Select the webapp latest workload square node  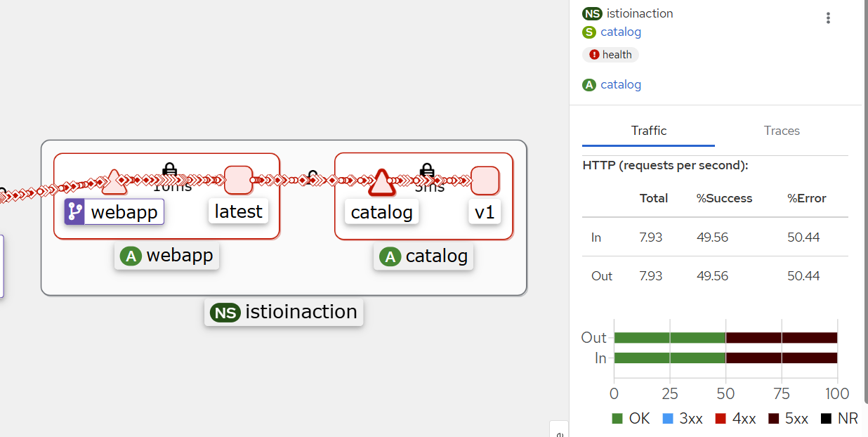click(238, 181)
